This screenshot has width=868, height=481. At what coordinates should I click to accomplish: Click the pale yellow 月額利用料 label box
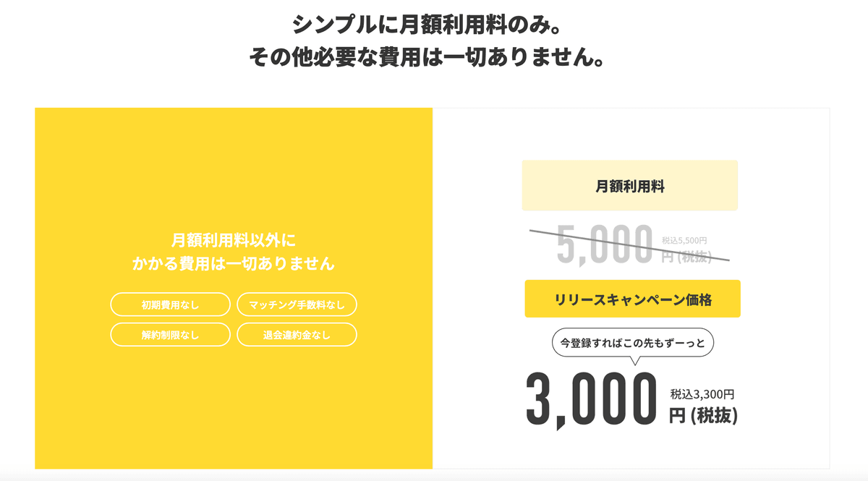(629, 186)
